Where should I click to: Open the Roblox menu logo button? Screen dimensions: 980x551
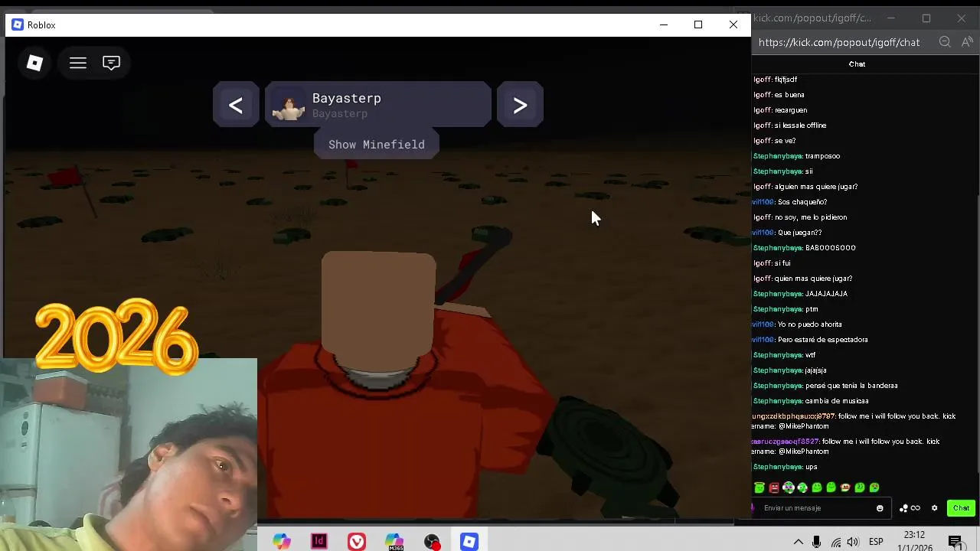tap(34, 63)
